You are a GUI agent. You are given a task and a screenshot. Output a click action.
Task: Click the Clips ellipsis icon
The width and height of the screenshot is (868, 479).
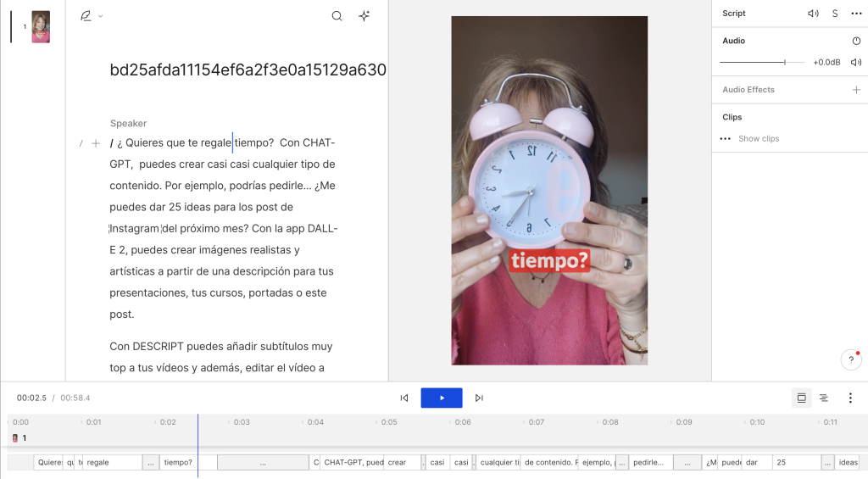click(x=726, y=138)
